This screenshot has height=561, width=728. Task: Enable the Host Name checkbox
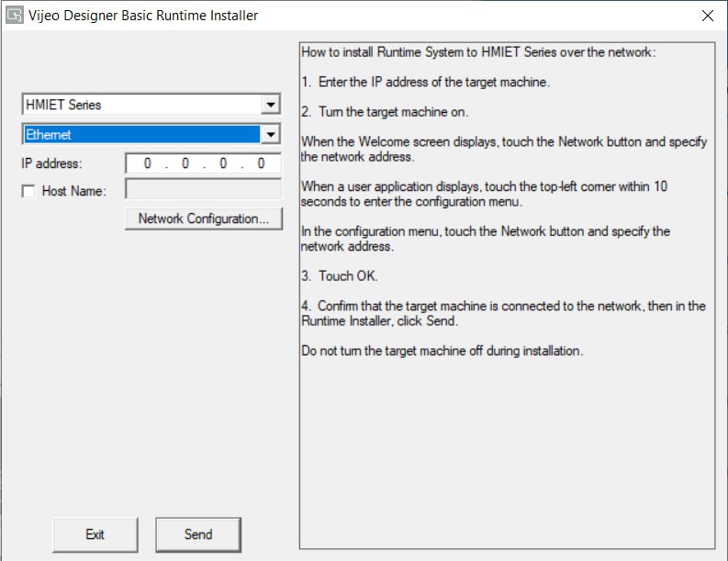pyautogui.click(x=28, y=191)
